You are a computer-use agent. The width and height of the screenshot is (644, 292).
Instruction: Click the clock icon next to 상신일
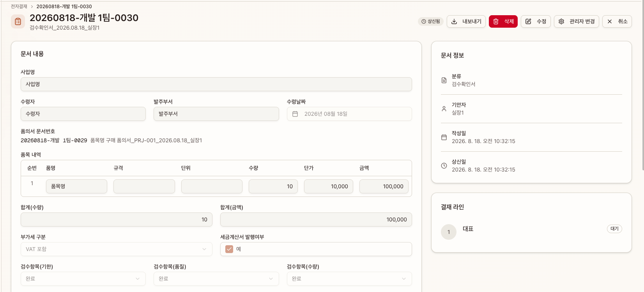click(444, 166)
